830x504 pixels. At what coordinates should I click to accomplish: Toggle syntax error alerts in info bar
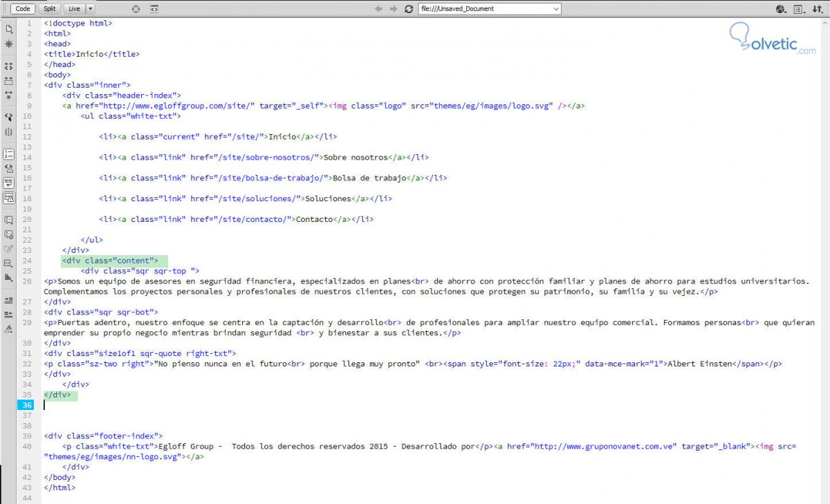click(9, 197)
